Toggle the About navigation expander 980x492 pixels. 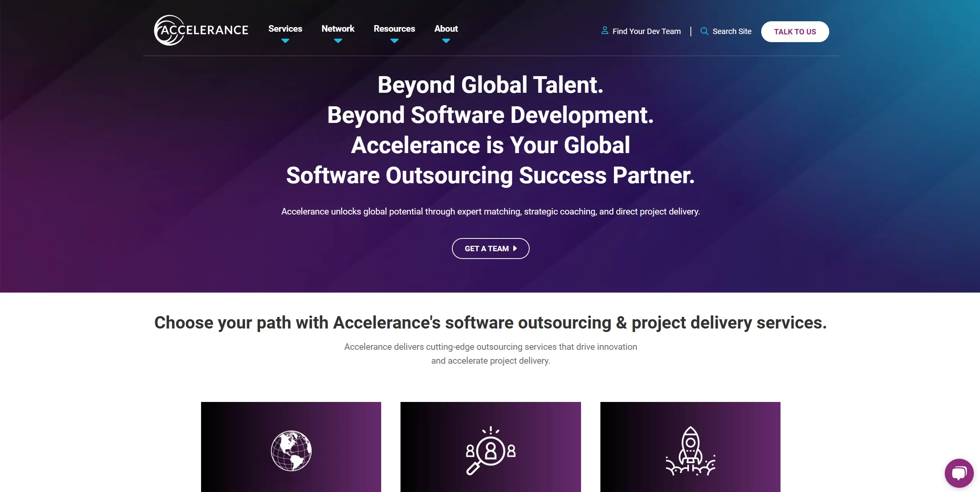tap(446, 39)
